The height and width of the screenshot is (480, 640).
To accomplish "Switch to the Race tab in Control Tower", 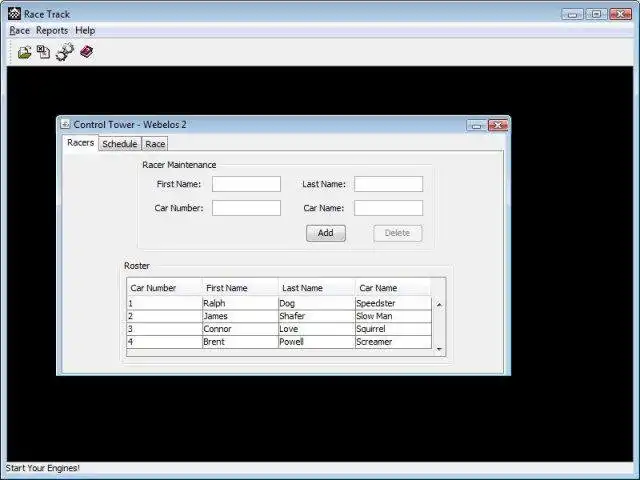I will (x=155, y=144).
